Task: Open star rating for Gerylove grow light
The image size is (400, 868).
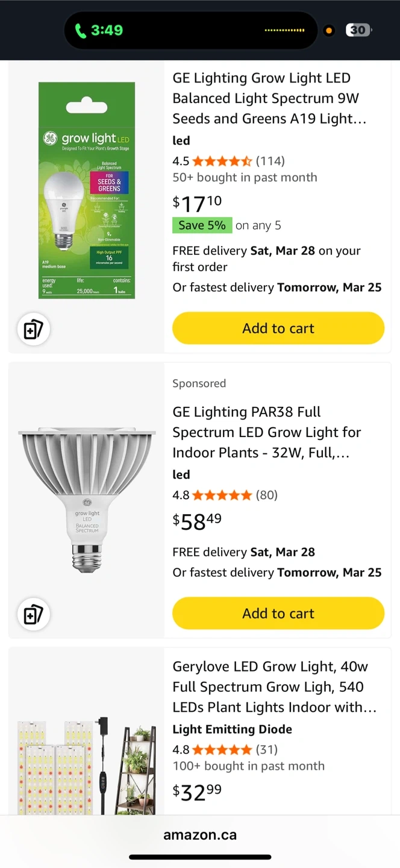Action: (x=222, y=750)
